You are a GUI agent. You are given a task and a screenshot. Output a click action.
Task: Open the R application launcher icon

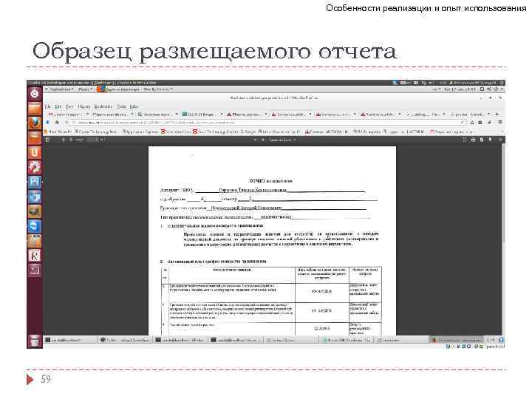pos(34,255)
